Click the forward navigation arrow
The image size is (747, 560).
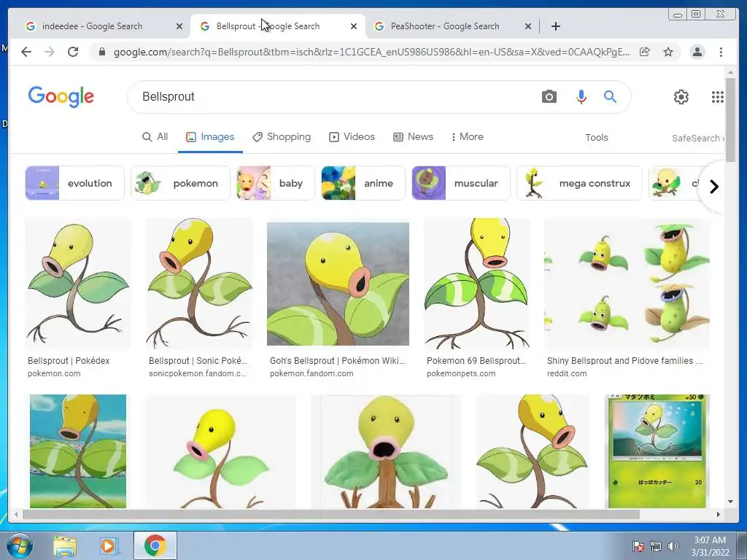pyautogui.click(x=49, y=52)
